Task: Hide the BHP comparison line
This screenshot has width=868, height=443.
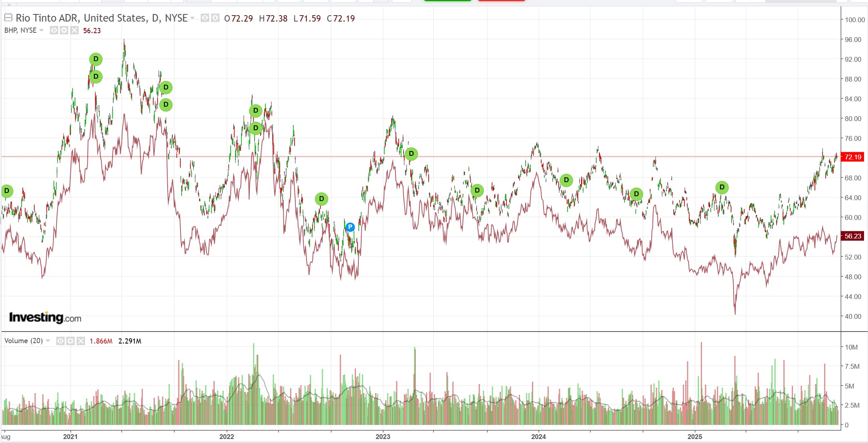Action: pyautogui.click(x=54, y=30)
